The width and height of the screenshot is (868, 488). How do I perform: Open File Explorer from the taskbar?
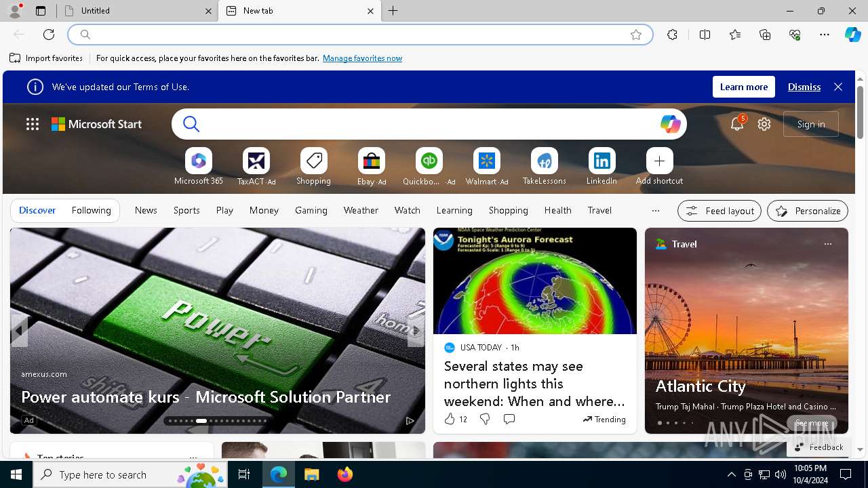(311, 474)
